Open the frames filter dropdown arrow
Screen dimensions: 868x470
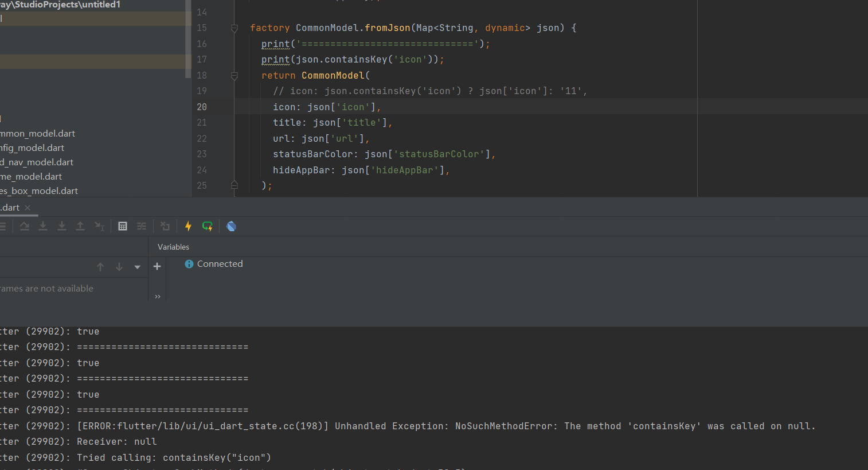click(x=137, y=267)
